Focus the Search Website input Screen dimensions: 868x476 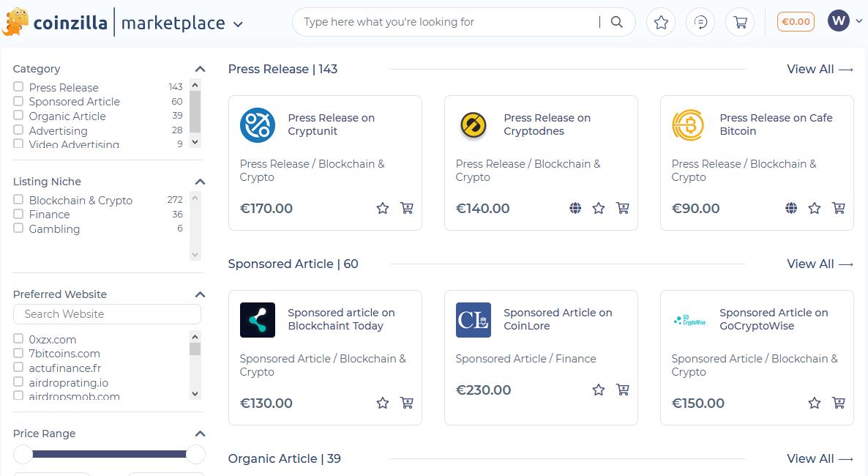tap(107, 314)
